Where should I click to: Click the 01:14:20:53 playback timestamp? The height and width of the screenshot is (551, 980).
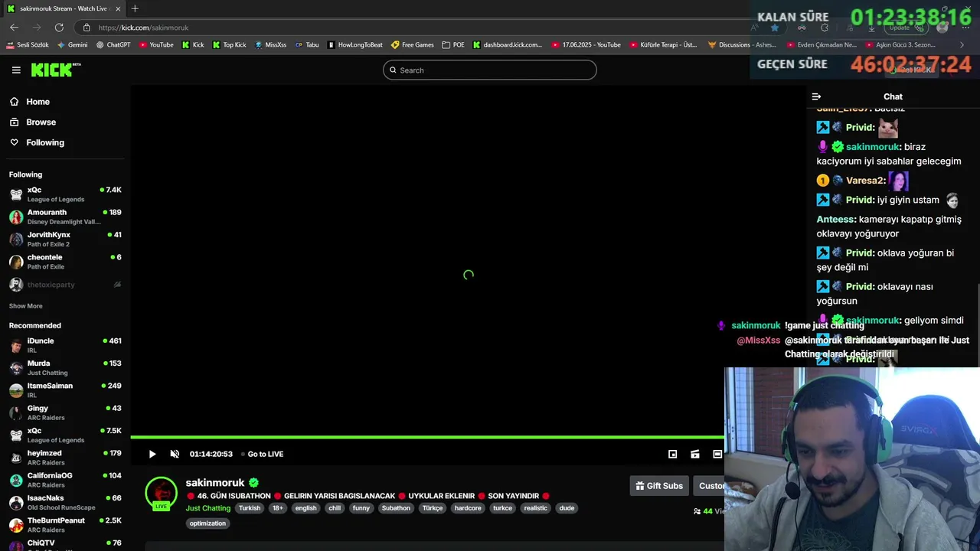click(211, 454)
